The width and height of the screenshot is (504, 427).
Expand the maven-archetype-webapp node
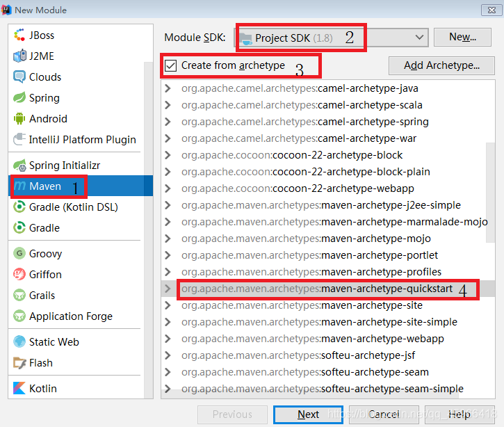[168, 339]
